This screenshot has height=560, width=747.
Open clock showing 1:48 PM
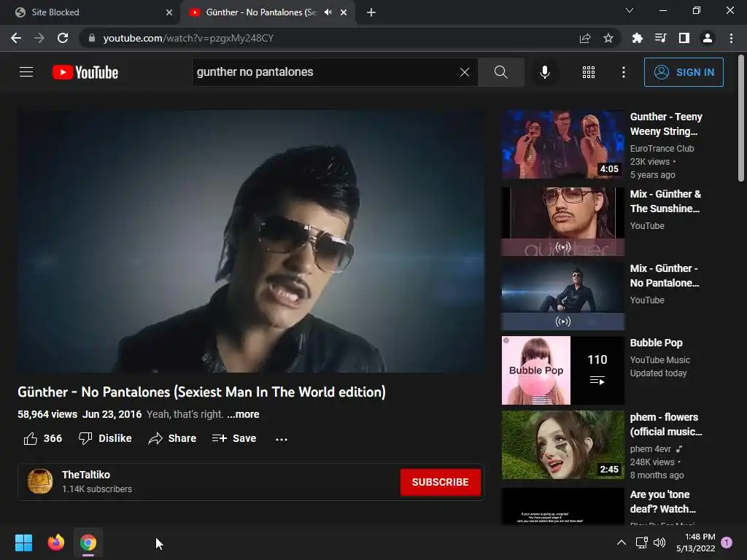click(x=695, y=542)
